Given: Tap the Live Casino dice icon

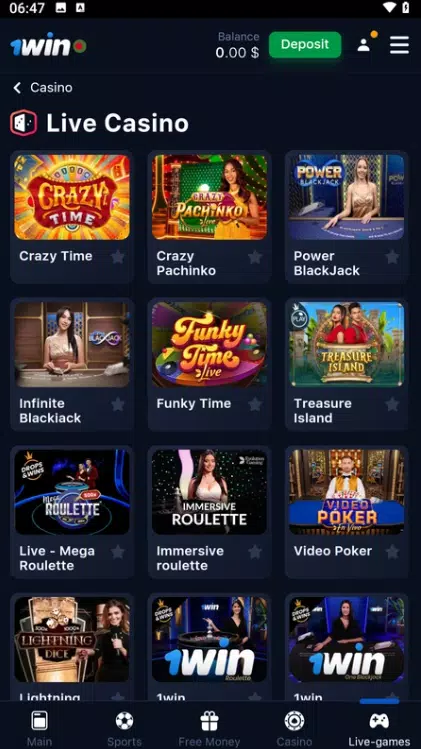Looking at the screenshot, I should [23, 123].
